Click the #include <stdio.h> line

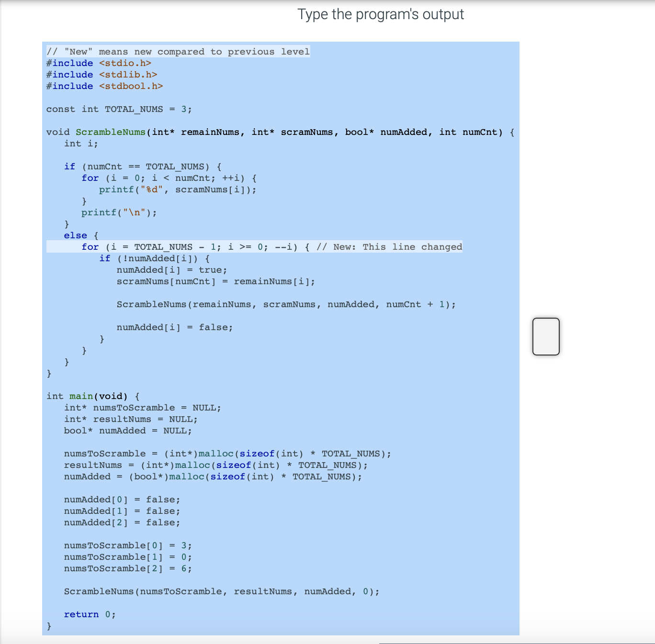99,63
